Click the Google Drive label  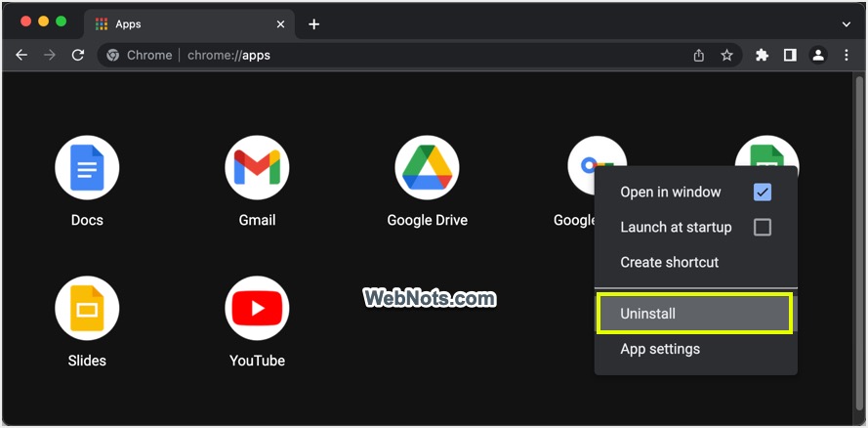tap(427, 220)
